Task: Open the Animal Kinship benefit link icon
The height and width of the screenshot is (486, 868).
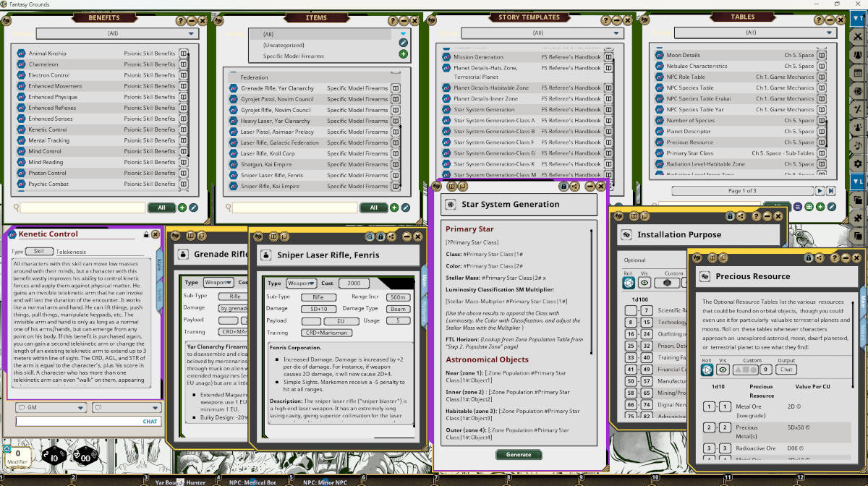Action: [20, 54]
